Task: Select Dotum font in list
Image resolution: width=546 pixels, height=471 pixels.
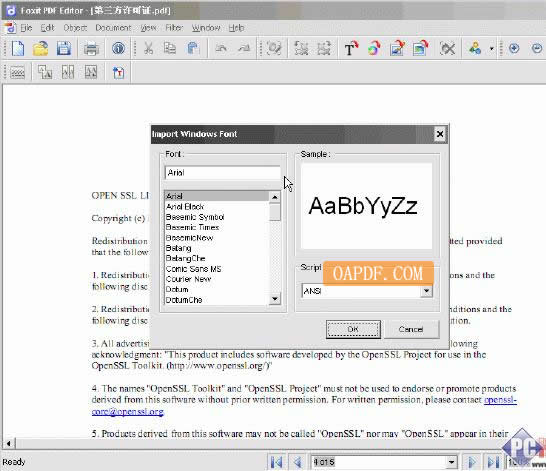Action: tap(217, 289)
